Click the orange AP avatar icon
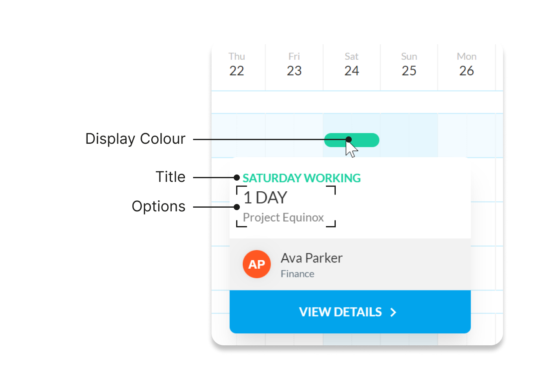The height and width of the screenshot is (392, 535). (257, 264)
